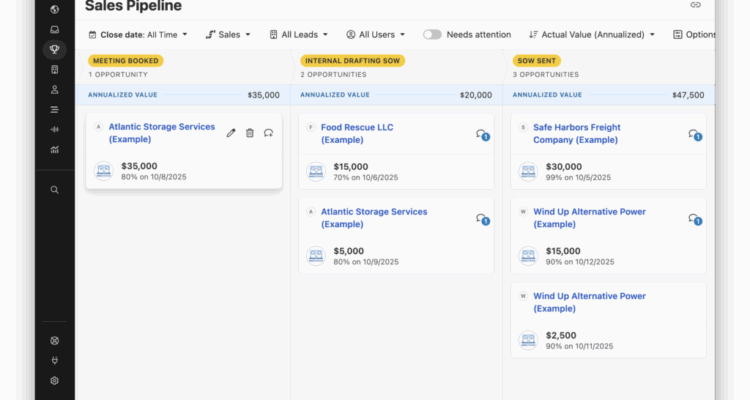The height and width of the screenshot is (400, 750).
Task: Click the trash icon on Atlantic Storage card
Action: (250, 133)
